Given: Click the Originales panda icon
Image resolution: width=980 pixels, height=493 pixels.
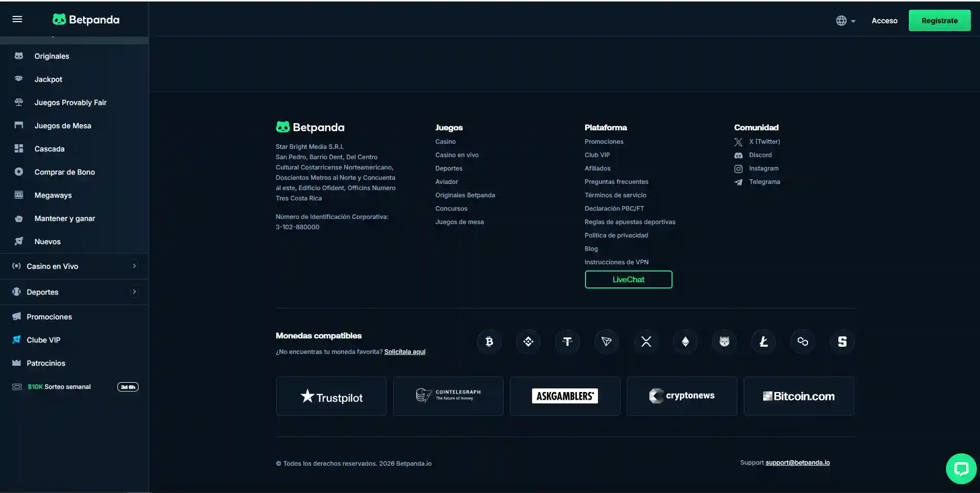Looking at the screenshot, I should (x=19, y=56).
